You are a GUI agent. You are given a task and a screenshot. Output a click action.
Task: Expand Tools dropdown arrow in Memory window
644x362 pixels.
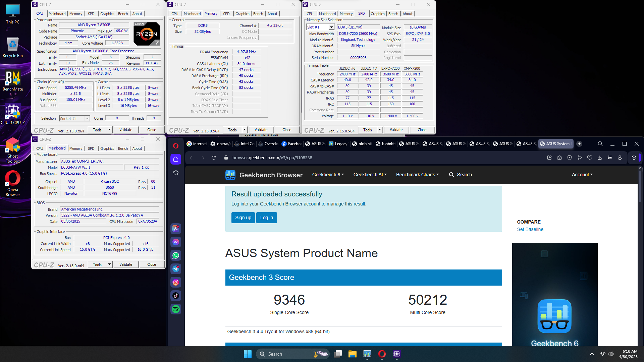(x=245, y=130)
